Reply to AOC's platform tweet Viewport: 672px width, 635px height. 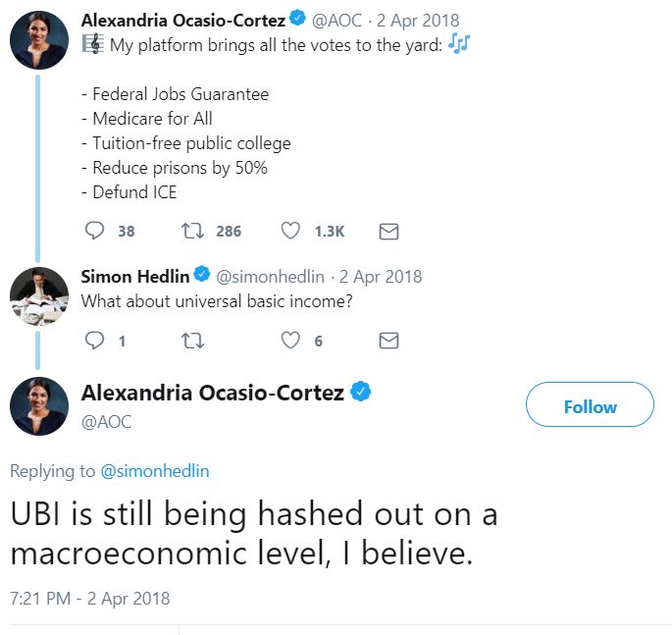coord(94,231)
